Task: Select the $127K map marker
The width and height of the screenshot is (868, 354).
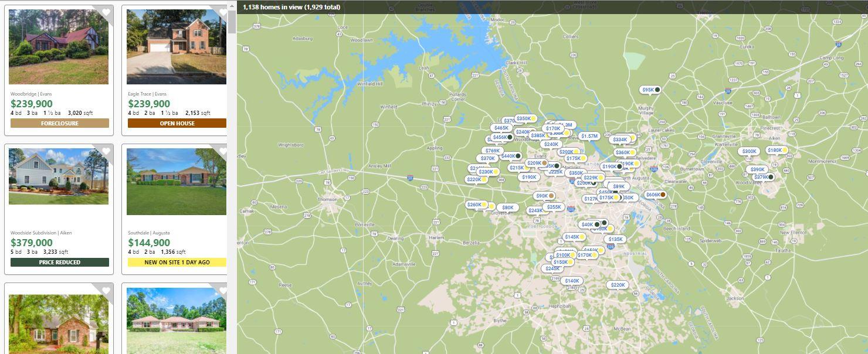Action: 591,199
